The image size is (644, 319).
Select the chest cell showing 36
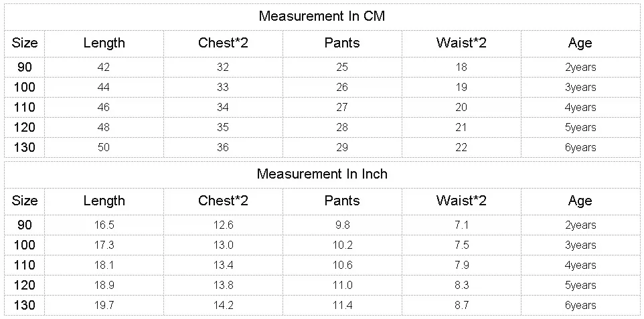(x=223, y=147)
